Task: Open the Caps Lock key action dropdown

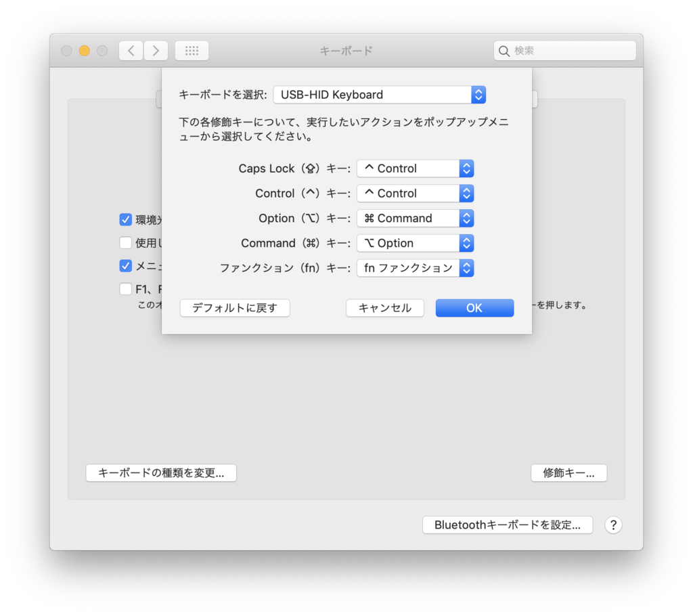Action: (x=416, y=169)
